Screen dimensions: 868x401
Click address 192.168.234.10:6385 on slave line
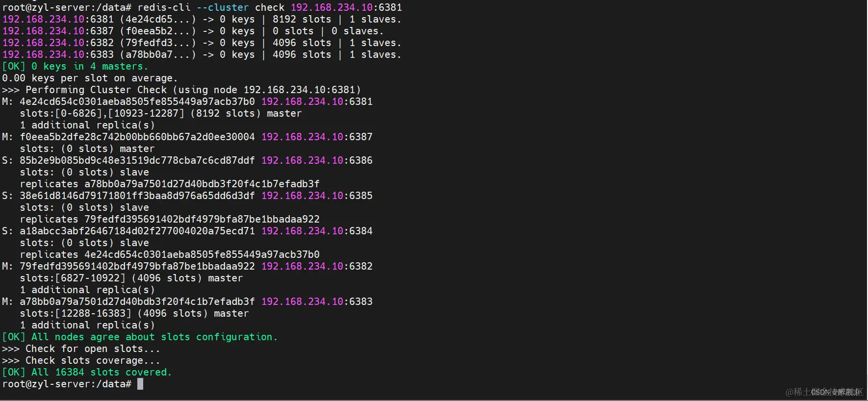click(317, 196)
